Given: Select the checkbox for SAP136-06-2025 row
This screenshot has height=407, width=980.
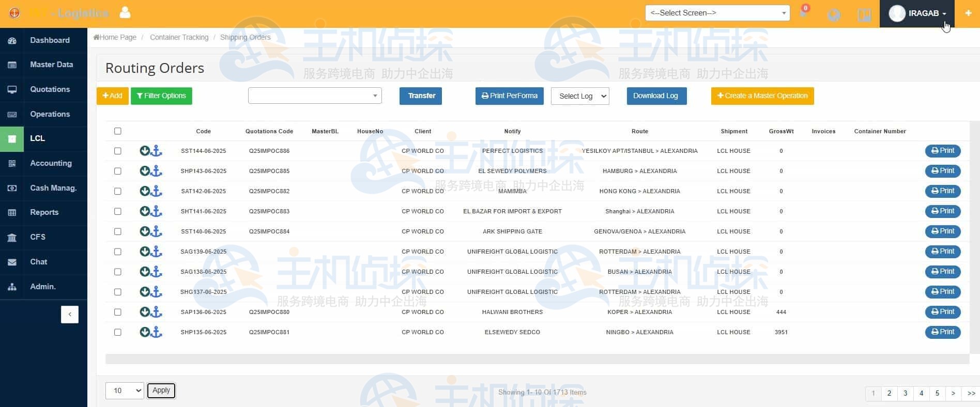Looking at the screenshot, I should tap(118, 312).
